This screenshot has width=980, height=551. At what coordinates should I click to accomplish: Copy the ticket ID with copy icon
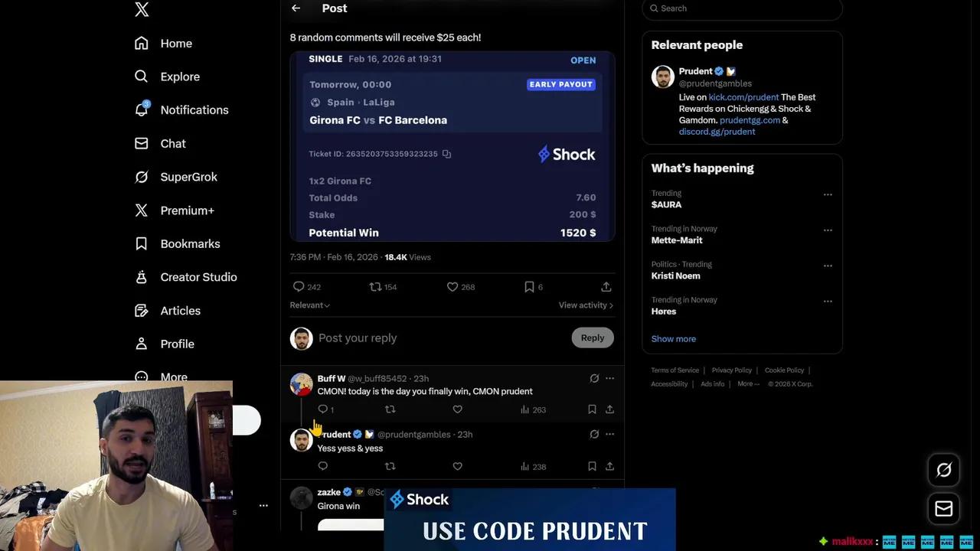tap(446, 154)
